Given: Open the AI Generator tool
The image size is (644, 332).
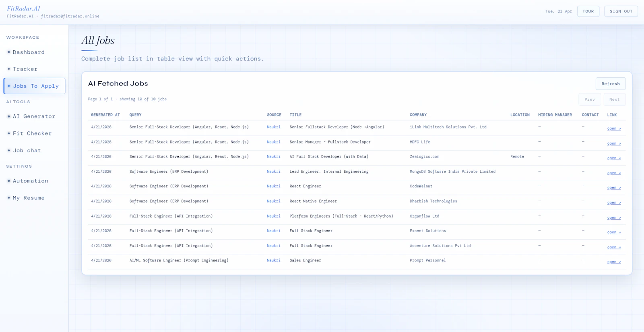Looking at the screenshot, I should [34, 116].
